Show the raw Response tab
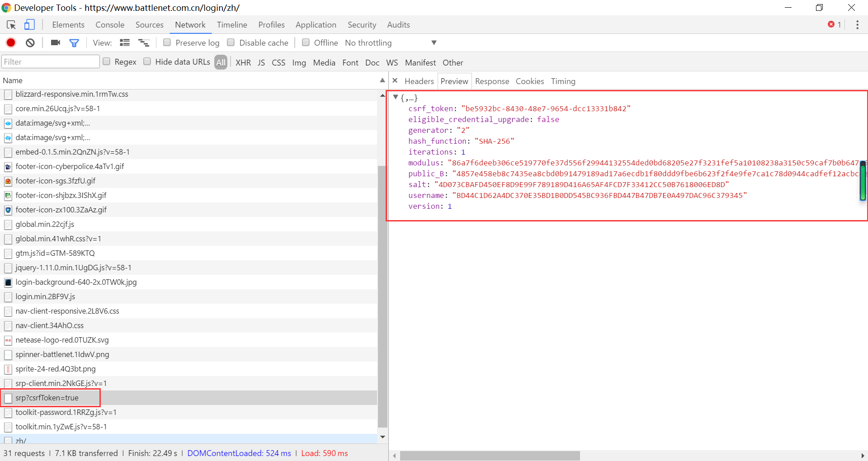Viewport: 868px width, 461px height. (492, 81)
